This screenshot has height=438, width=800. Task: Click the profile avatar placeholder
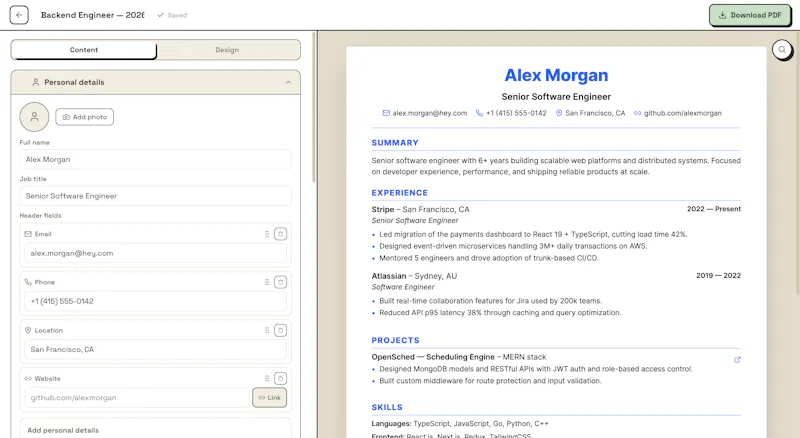pyautogui.click(x=34, y=117)
